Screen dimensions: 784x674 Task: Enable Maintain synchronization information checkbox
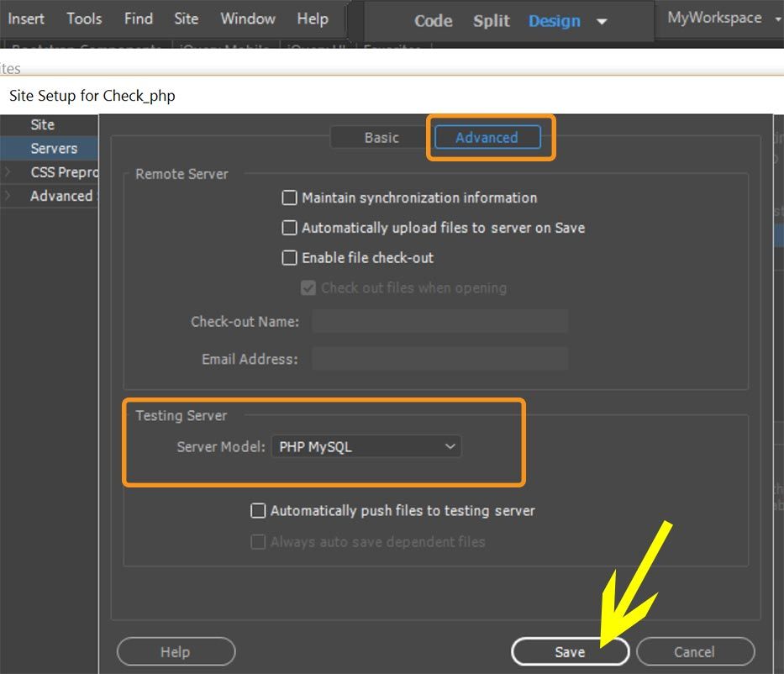[x=289, y=197]
